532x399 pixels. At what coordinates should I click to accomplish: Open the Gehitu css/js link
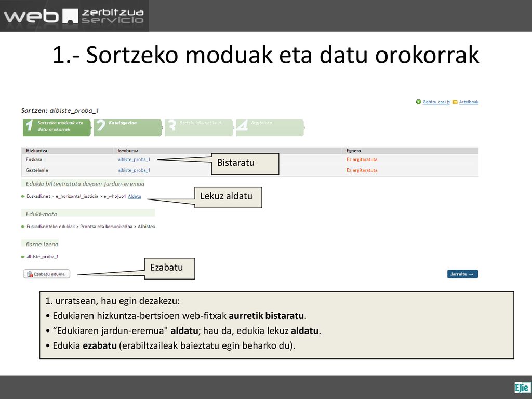click(x=436, y=102)
